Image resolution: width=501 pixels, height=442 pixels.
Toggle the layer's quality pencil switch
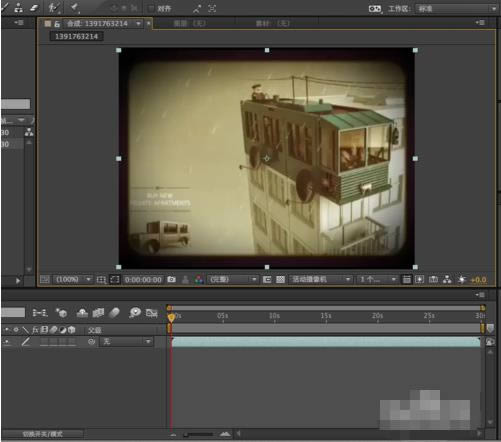coord(26,341)
